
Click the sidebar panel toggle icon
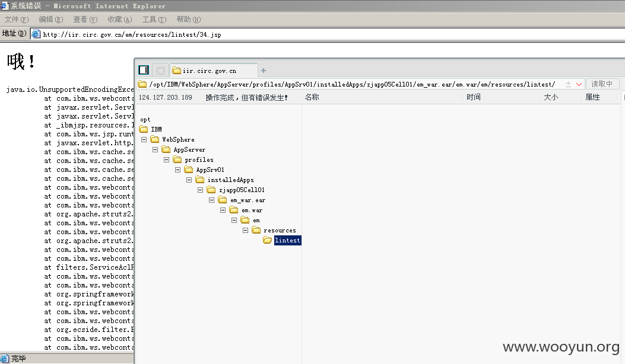coord(144,71)
